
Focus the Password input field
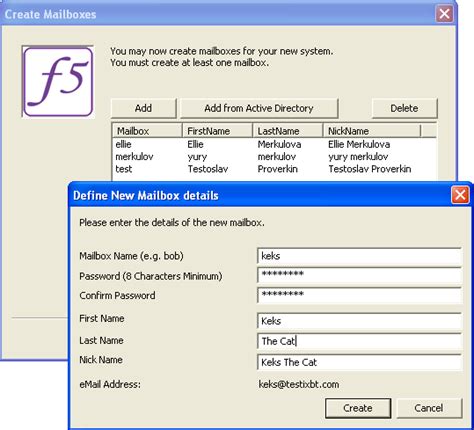359,275
